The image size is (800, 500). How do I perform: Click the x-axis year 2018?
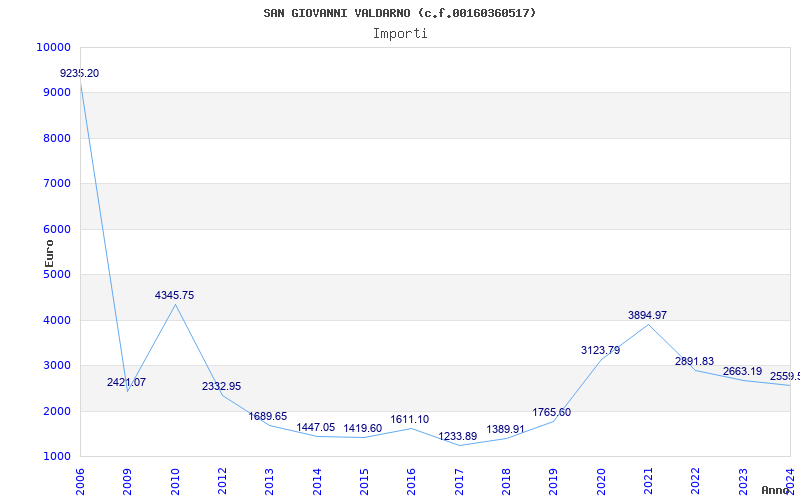(x=506, y=482)
